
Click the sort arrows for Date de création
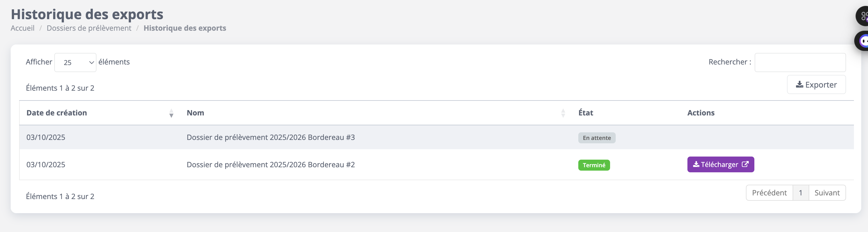point(171,113)
